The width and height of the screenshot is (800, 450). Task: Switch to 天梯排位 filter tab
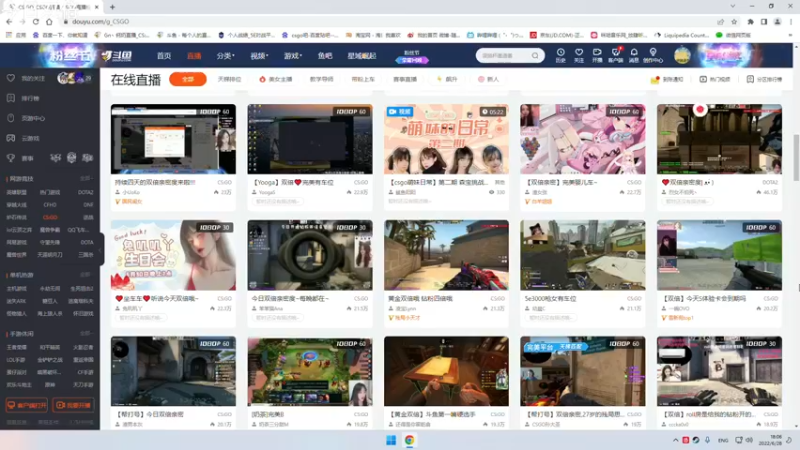coord(229,79)
